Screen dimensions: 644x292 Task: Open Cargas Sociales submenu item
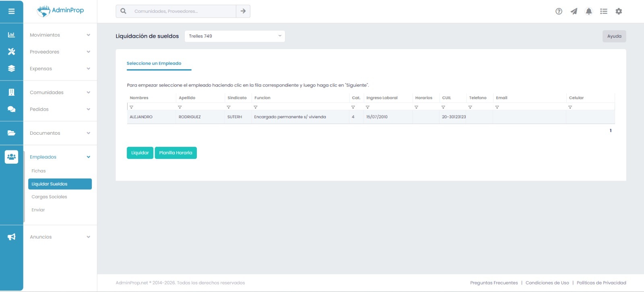(49, 197)
